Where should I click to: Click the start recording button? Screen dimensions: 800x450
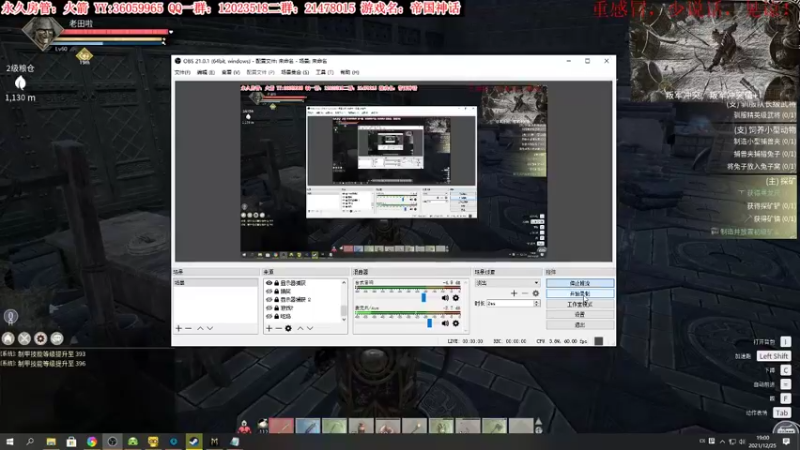click(x=580, y=293)
